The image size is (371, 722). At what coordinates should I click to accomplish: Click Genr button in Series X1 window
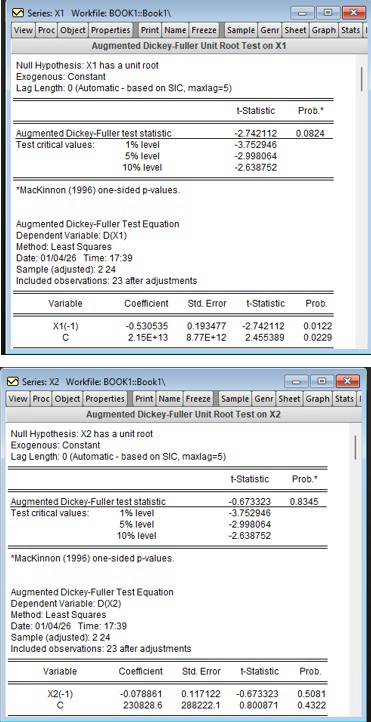tap(270, 30)
